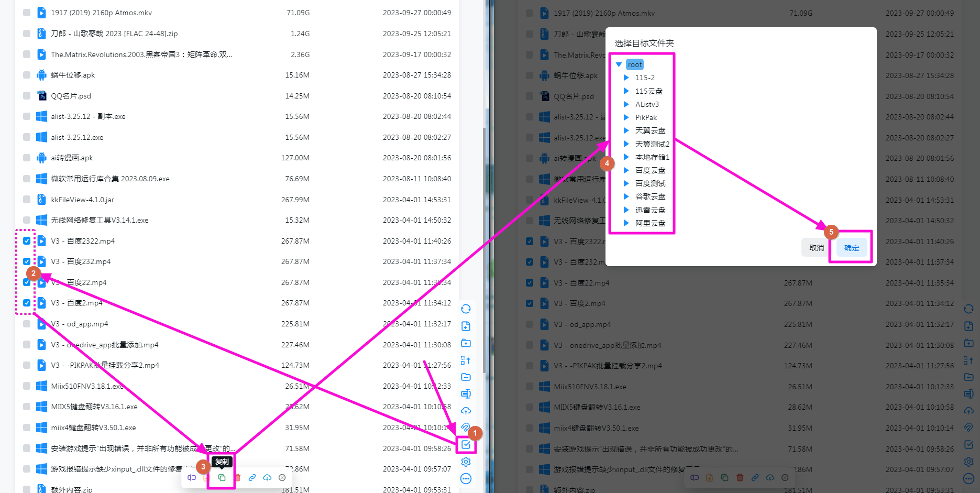
Task: Click the orange move icon in right pane bottom bar
Action: click(709, 477)
